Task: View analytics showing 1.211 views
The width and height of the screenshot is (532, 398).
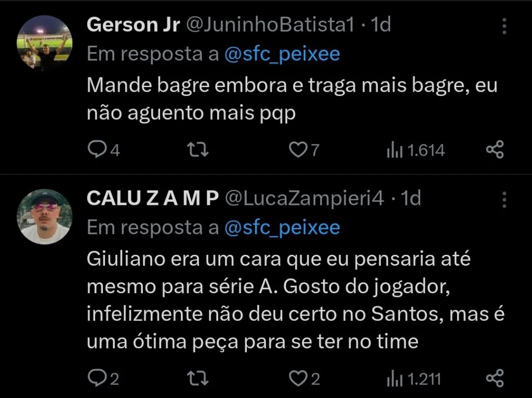Action: point(413,379)
